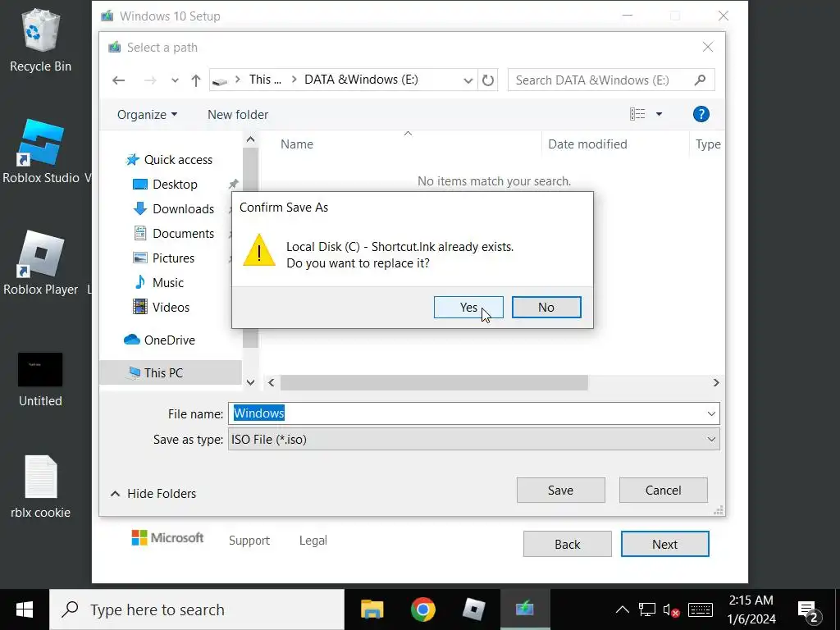Launch Roblox Player desktop shortcut
Viewport: 840px width, 630px height.
41,263
